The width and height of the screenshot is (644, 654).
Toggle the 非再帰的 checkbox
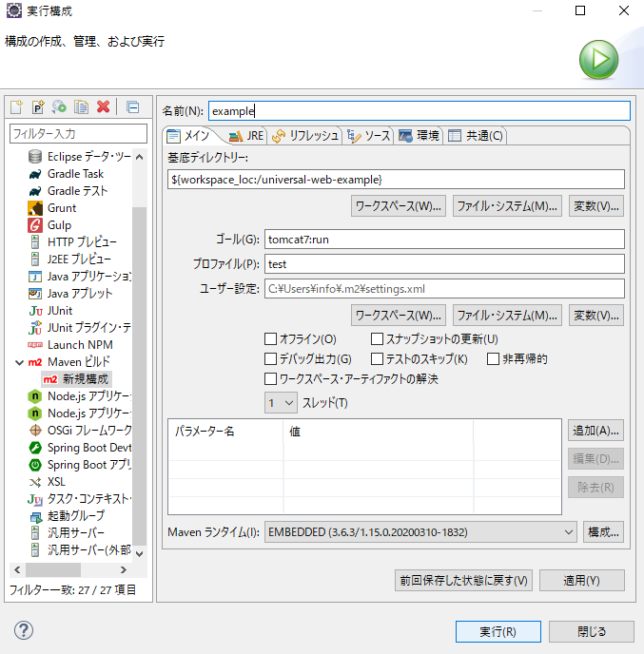493,358
